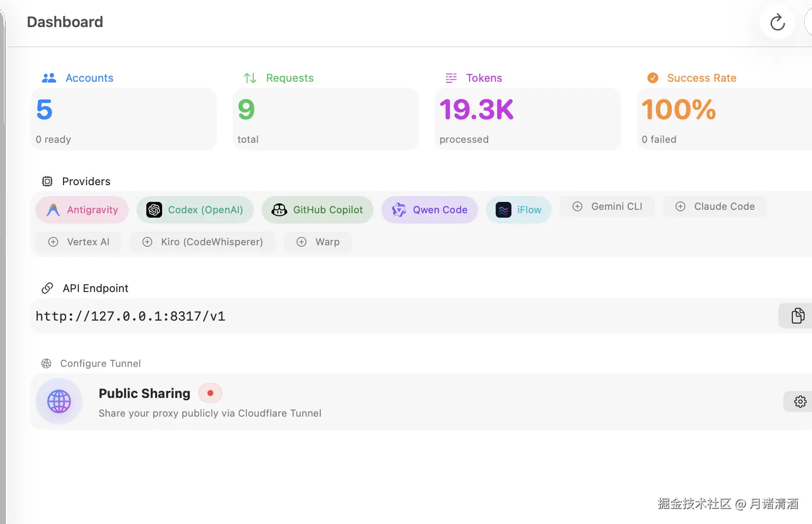Click the 'processed' tokens caption

[464, 139]
